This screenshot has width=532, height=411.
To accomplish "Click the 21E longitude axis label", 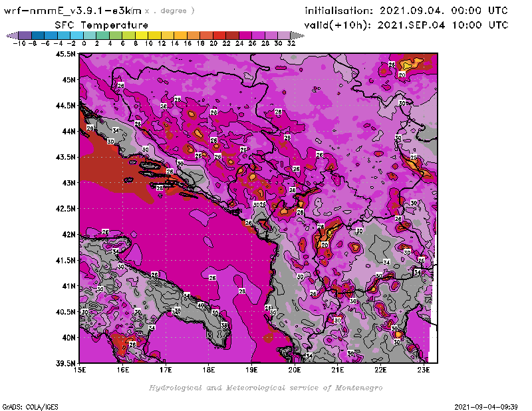I will pos(338,370).
